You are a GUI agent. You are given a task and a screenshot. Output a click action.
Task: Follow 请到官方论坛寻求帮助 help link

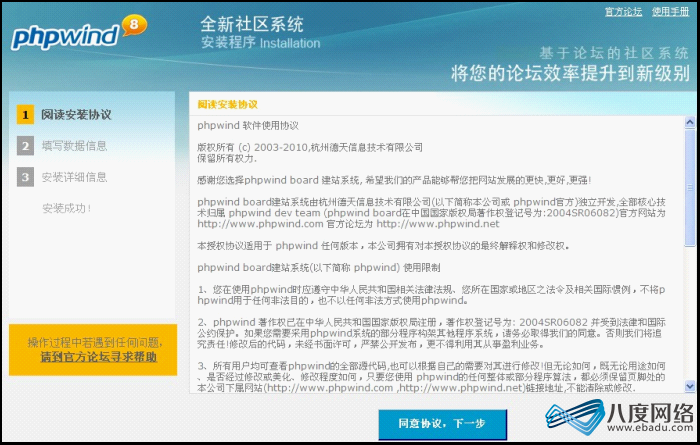tap(99, 357)
